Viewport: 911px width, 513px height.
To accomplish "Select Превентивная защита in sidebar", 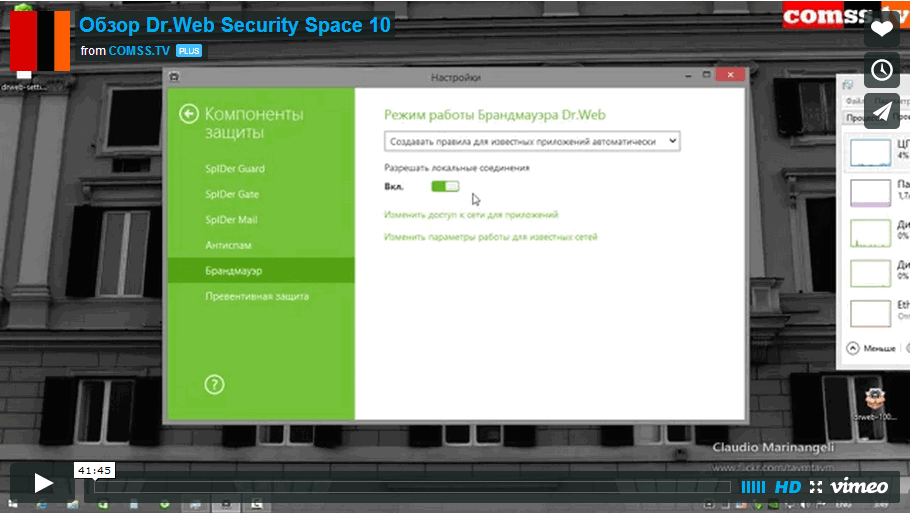I will point(261,296).
